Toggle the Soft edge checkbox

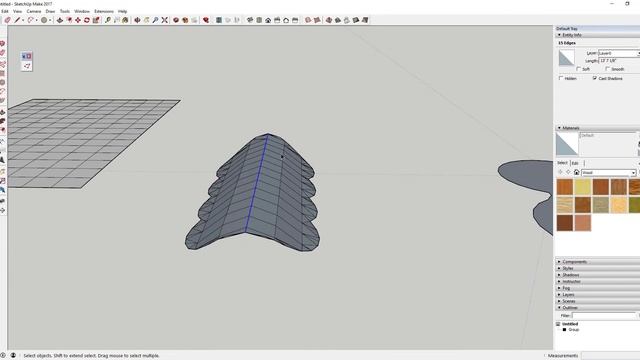tap(578, 69)
